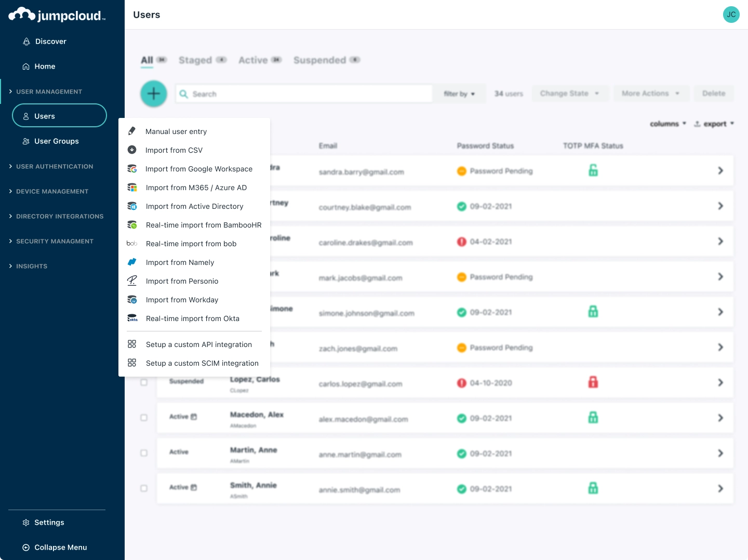Image resolution: width=748 pixels, height=560 pixels.
Task: Click the JC avatar icon top right
Action: tap(731, 15)
